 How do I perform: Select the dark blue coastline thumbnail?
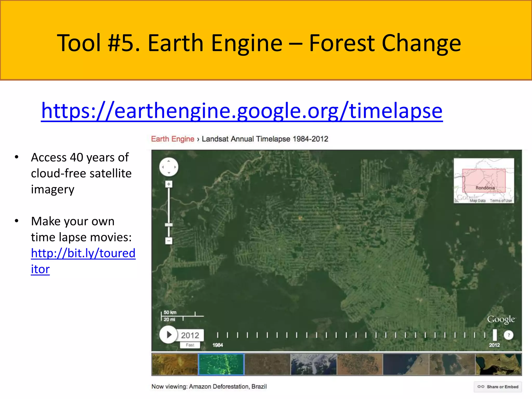(x=406, y=364)
